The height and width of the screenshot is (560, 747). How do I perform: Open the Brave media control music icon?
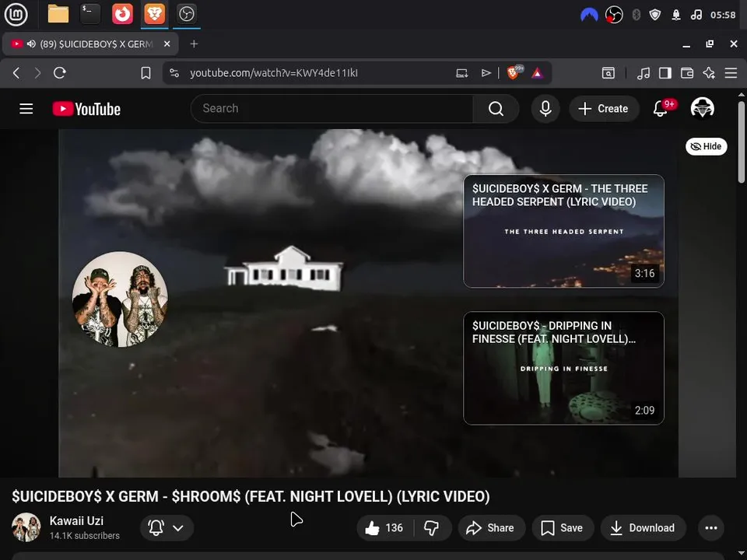644,73
